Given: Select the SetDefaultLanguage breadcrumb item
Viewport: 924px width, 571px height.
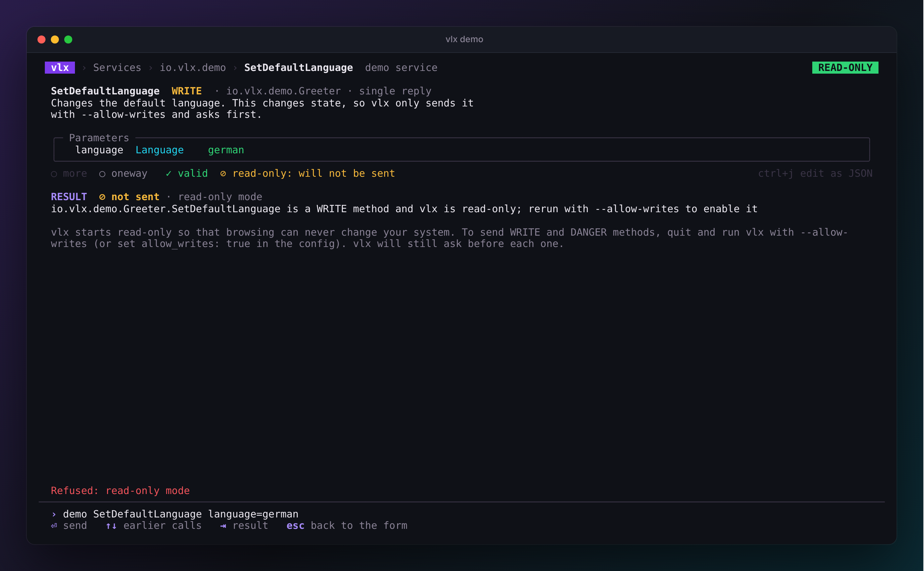Looking at the screenshot, I should coord(298,68).
